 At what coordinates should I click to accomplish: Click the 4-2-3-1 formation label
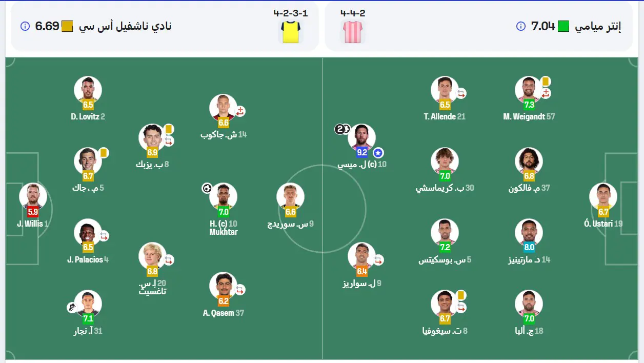[x=291, y=13]
